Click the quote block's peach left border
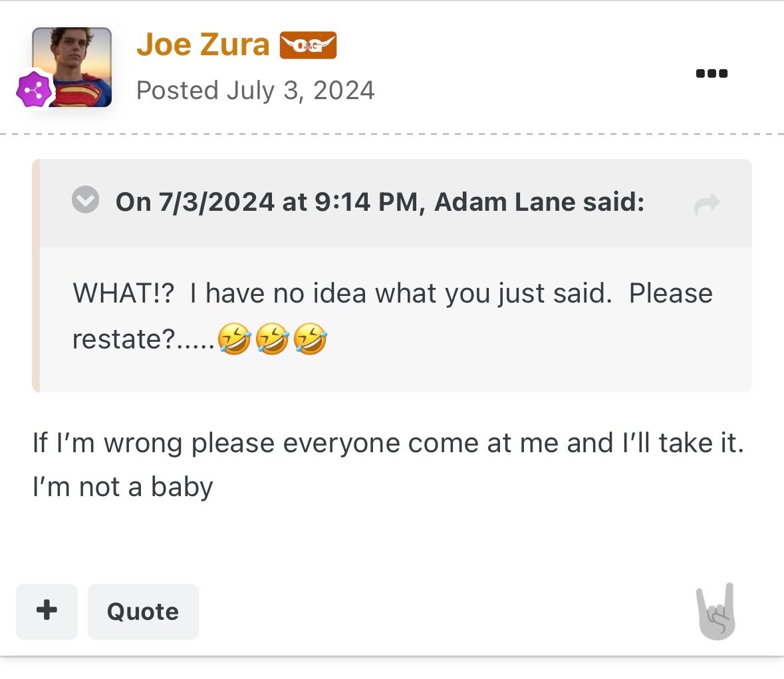Screen dimensions: 784x679 tap(35, 275)
